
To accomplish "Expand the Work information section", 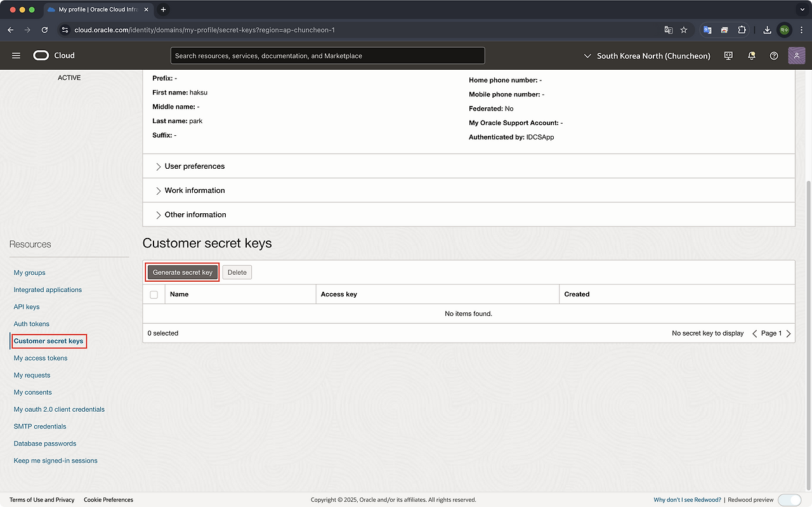I will [x=194, y=190].
